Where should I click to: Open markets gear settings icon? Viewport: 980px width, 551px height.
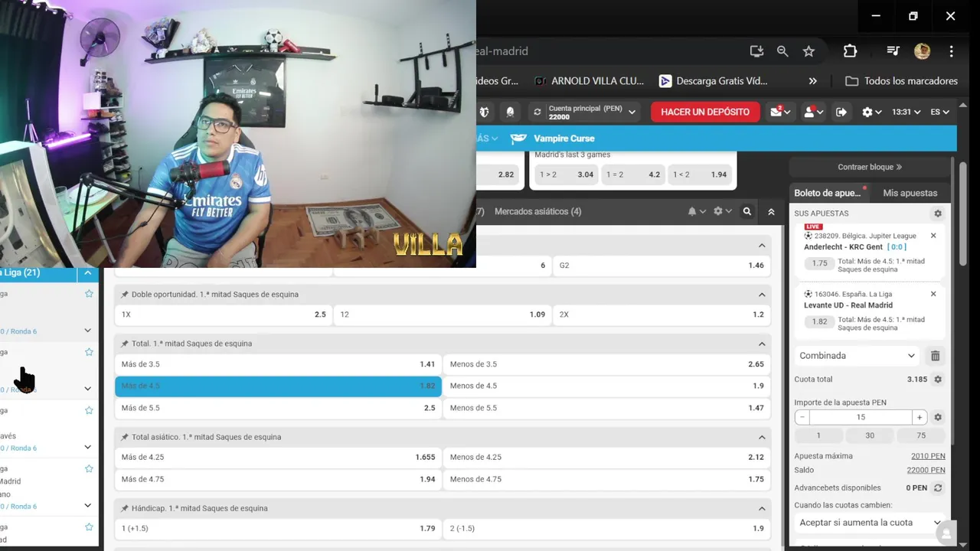(722, 211)
